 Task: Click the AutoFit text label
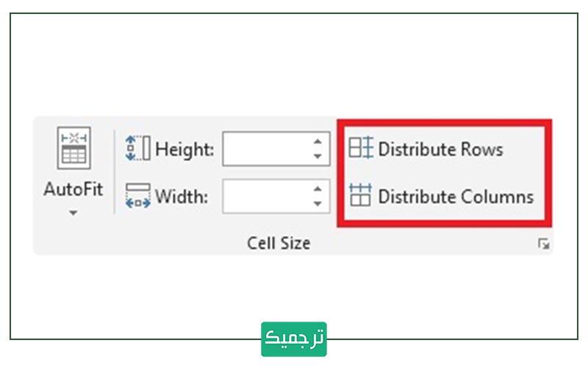(x=73, y=189)
